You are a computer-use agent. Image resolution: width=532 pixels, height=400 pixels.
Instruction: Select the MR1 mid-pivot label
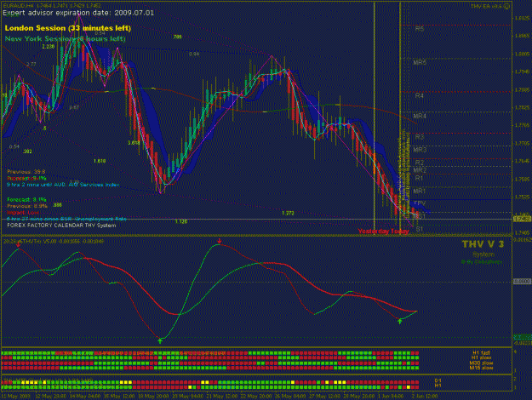point(420,191)
